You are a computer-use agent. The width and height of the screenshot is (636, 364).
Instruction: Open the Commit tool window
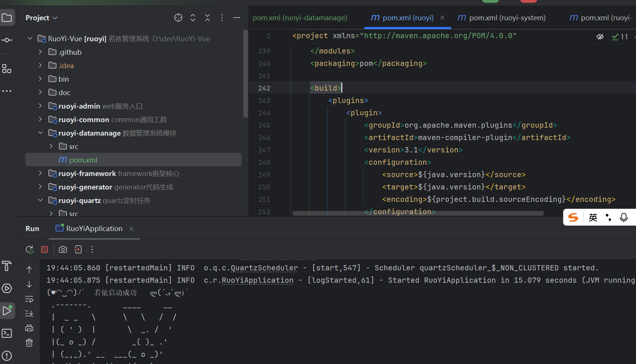point(7,40)
